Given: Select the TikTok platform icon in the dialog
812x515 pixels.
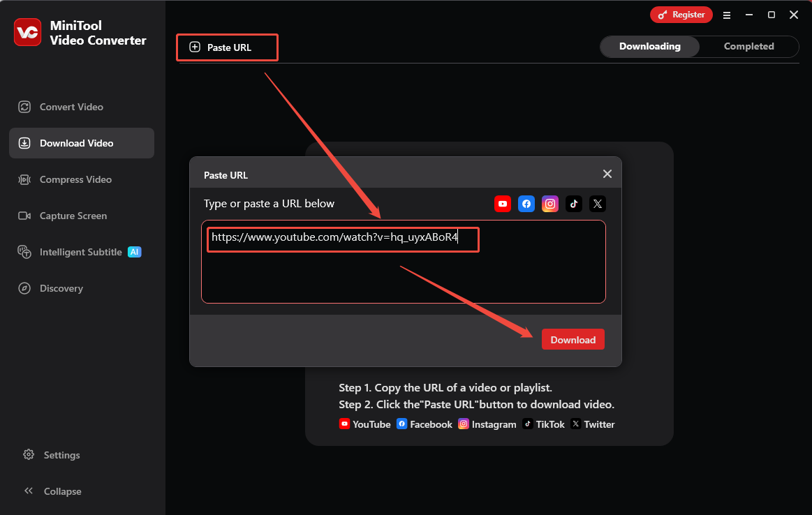Looking at the screenshot, I should pos(573,204).
